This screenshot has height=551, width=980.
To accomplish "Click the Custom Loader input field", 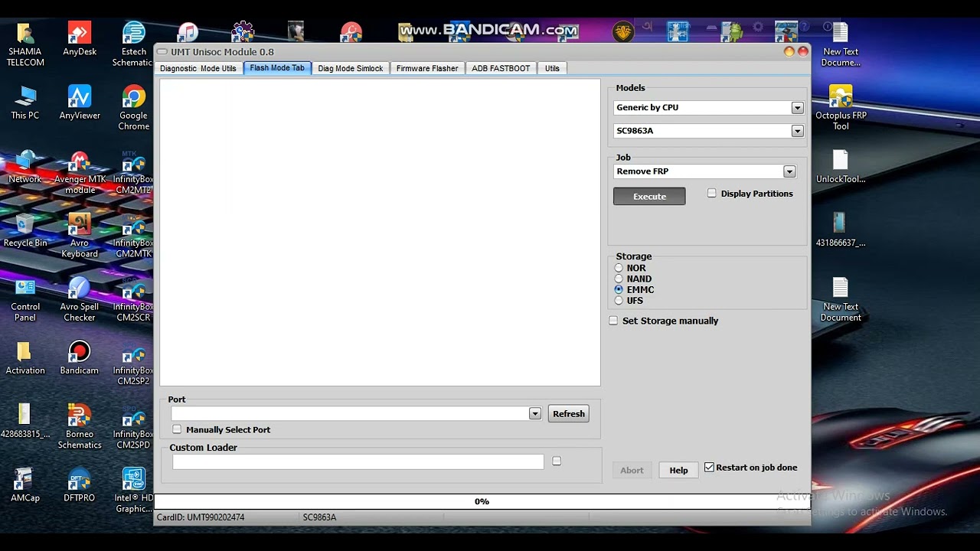I will (358, 461).
